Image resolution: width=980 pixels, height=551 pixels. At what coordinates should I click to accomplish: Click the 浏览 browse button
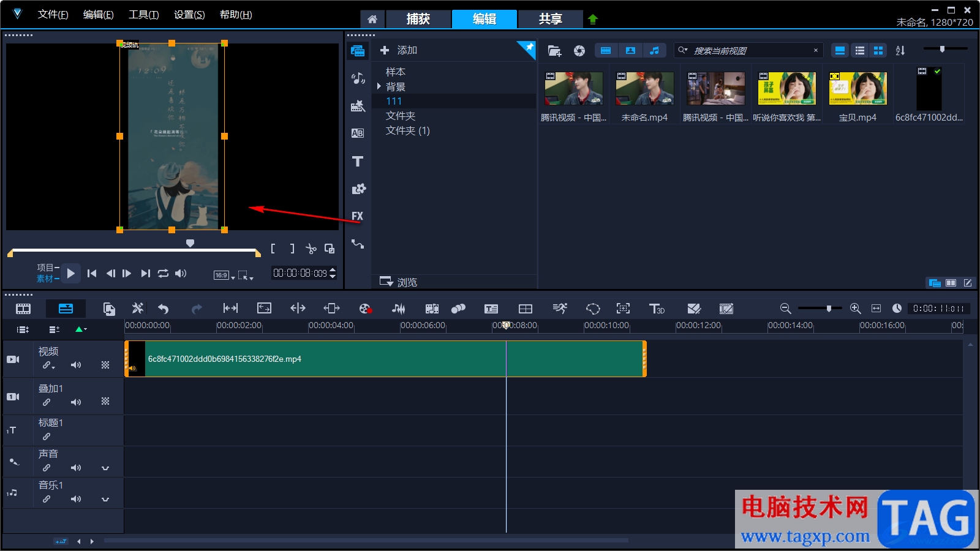tap(399, 282)
